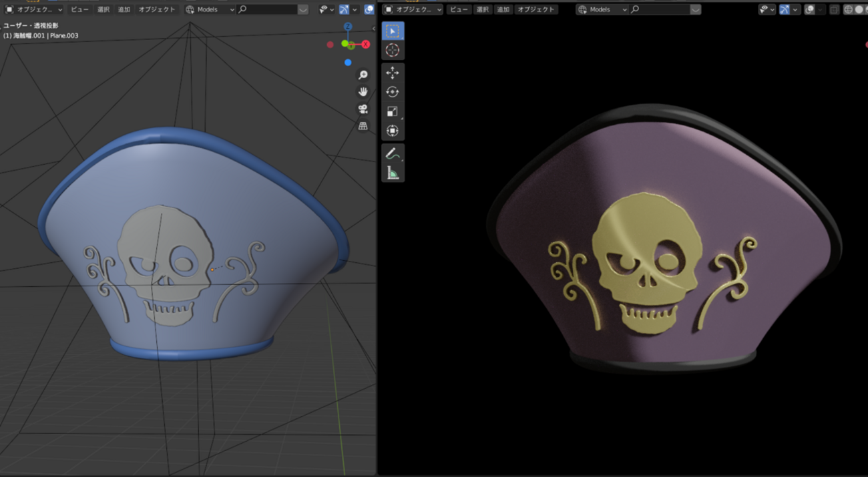Select the Scale tool
868x477 pixels.
[x=393, y=111]
